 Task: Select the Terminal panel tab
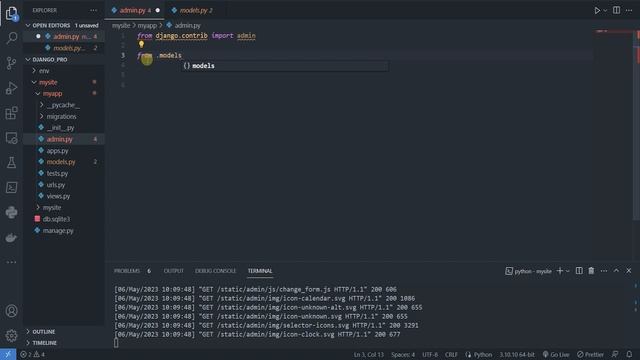(260, 271)
